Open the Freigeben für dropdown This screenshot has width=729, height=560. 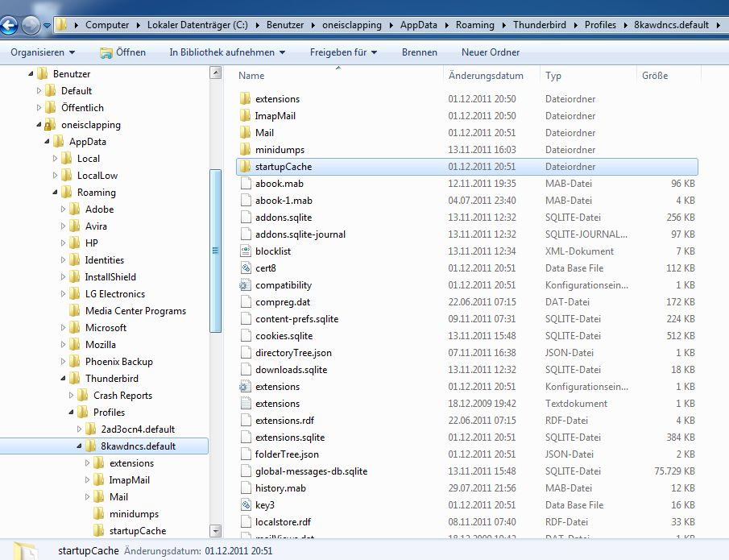(x=343, y=52)
